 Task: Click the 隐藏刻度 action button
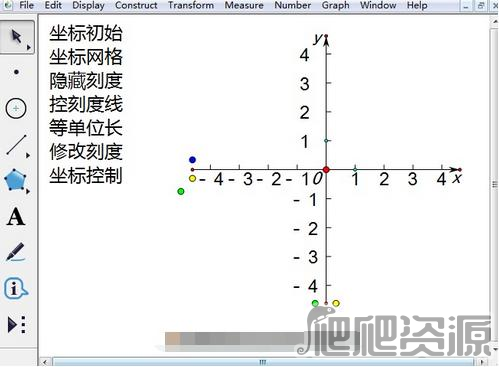coord(86,81)
